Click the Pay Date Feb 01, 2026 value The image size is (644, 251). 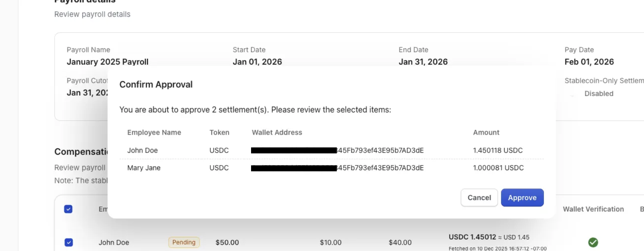coord(589,62)
